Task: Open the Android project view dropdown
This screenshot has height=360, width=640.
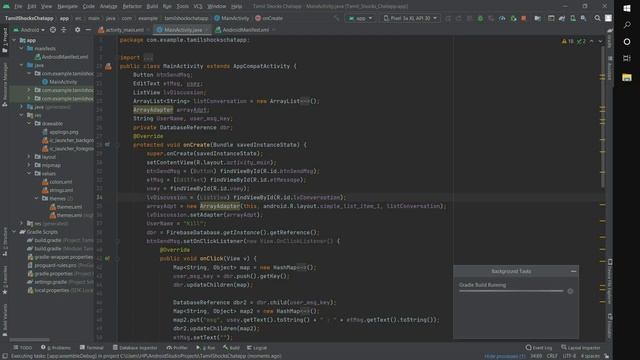Action: [x=29, y=30]
